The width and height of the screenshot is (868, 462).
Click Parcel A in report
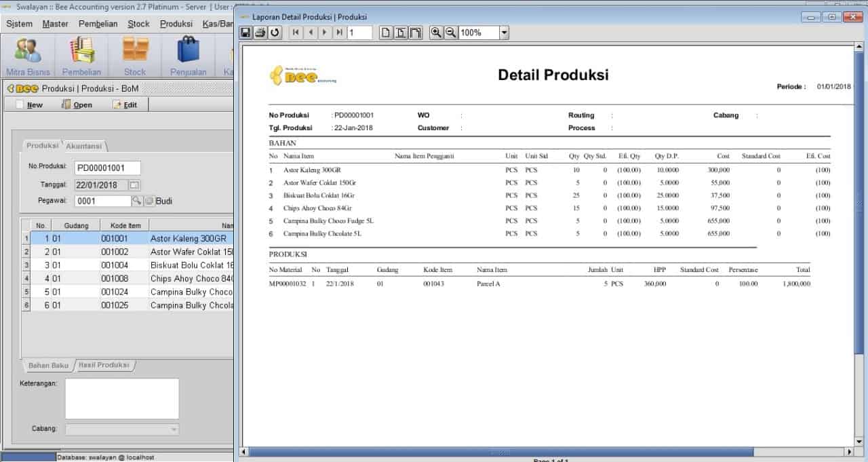488,284
